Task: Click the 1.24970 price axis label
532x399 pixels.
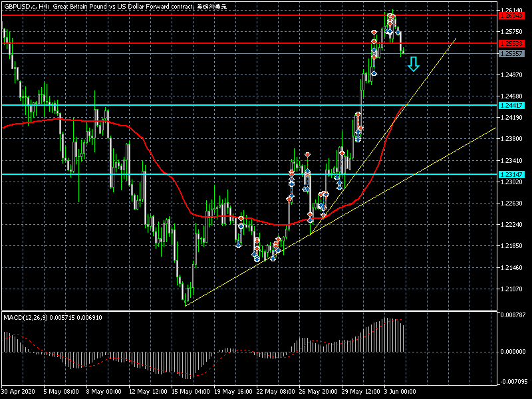Action: [x=511, y=74]
